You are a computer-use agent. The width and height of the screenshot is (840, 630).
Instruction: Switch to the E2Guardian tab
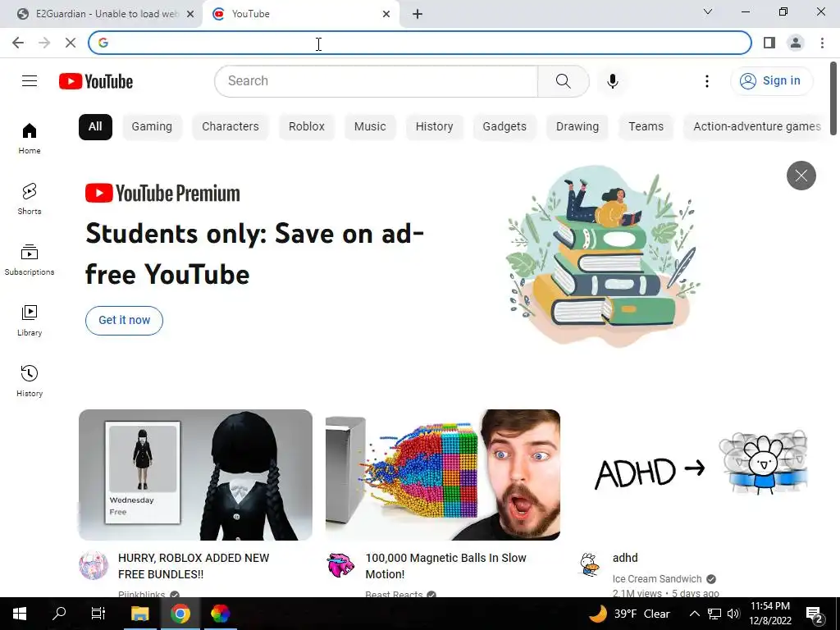click(102, 14)
